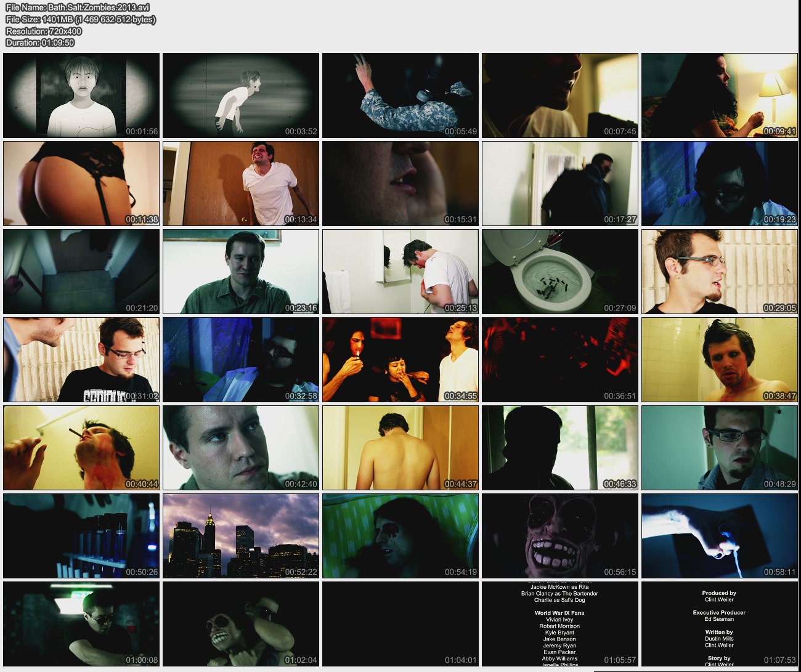Select the man in green shirt at 00:23:16

coord(240,271)
